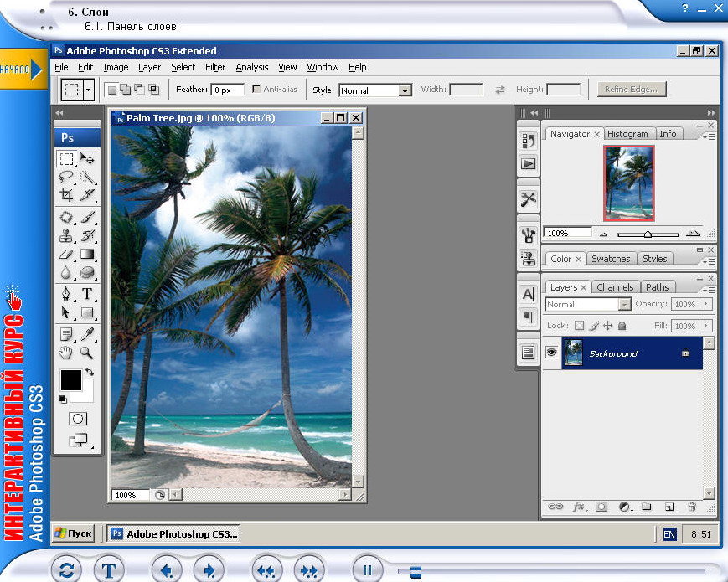Pick the Clone Stamp tool
This screenshot has width=728, height=582.
click(x=66, y=235)
